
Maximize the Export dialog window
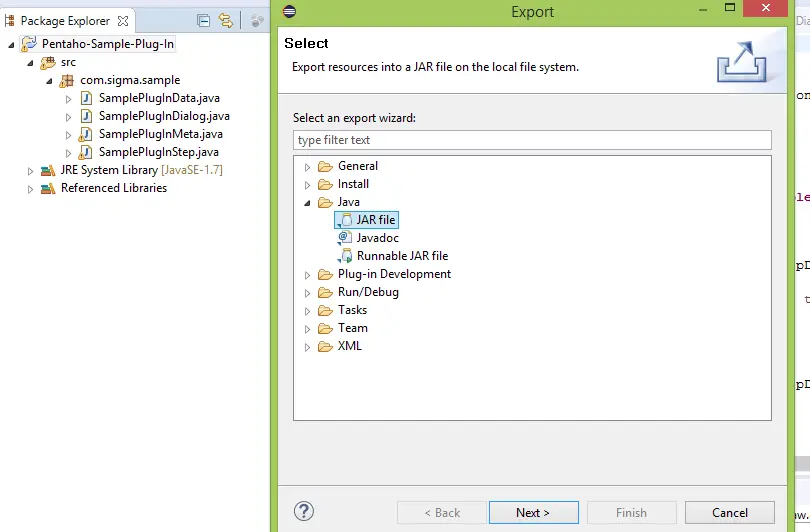729,8
